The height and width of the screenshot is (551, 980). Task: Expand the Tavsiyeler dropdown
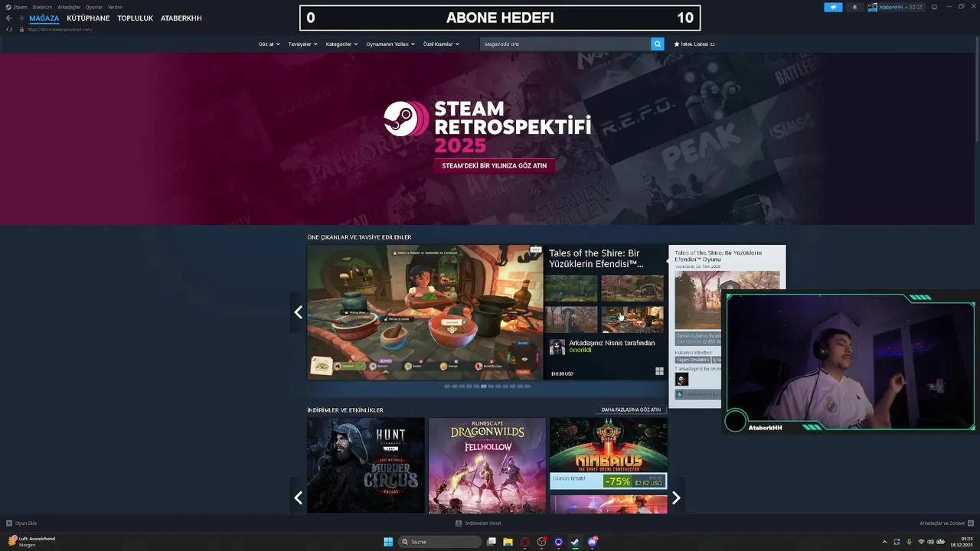tap(303, 44)
